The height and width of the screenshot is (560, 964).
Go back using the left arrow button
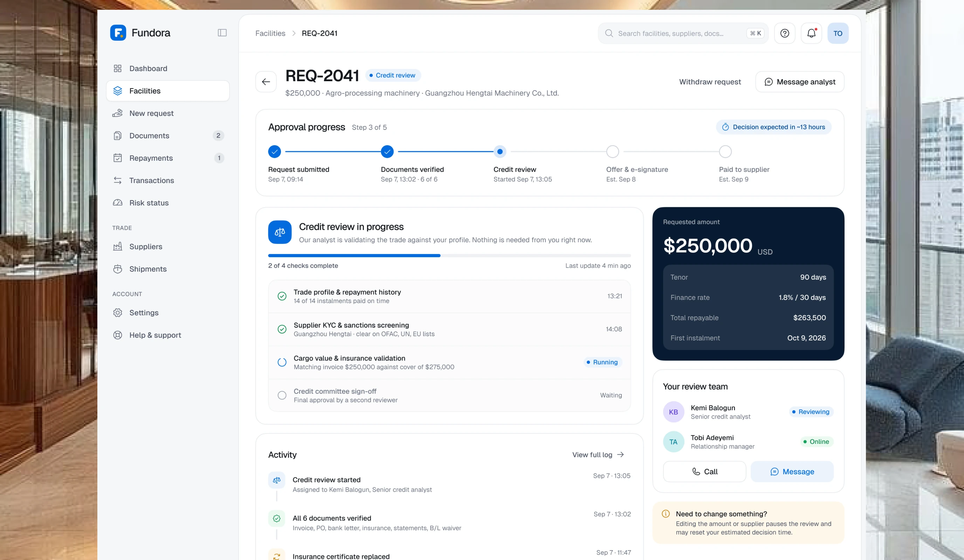tap(266, 82)
